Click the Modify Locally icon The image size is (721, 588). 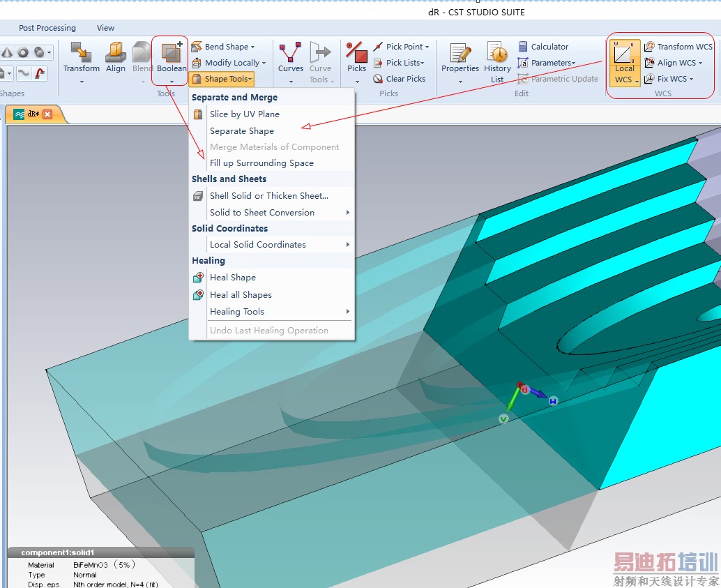[197, 63]
